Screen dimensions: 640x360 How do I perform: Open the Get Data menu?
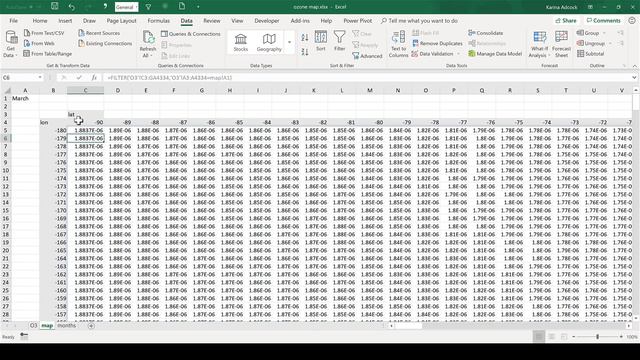pos(11,44)
